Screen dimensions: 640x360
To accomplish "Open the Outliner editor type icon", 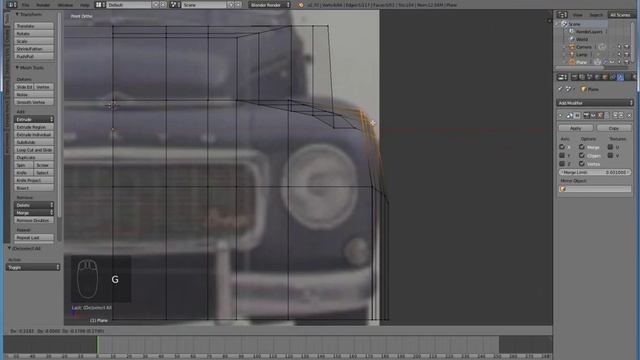I will [562, 15].
